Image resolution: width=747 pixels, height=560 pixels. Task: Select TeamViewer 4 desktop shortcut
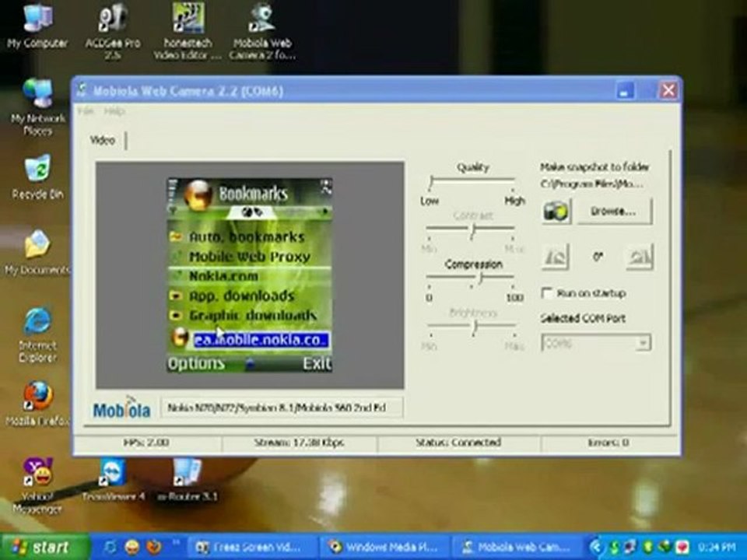coord(112,479)
